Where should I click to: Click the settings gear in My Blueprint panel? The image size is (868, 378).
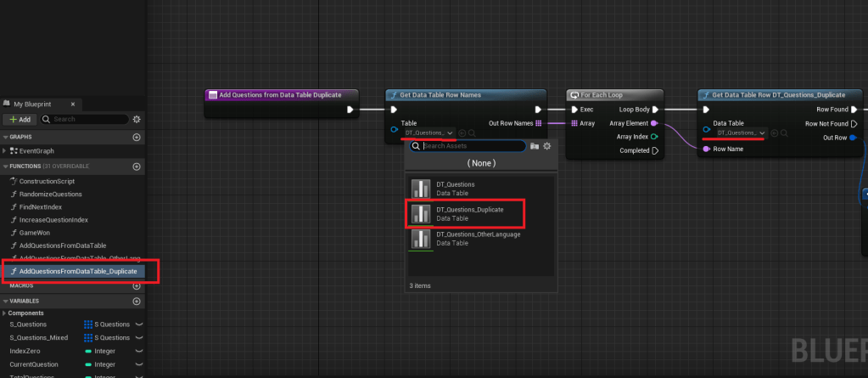click(137, 120)
